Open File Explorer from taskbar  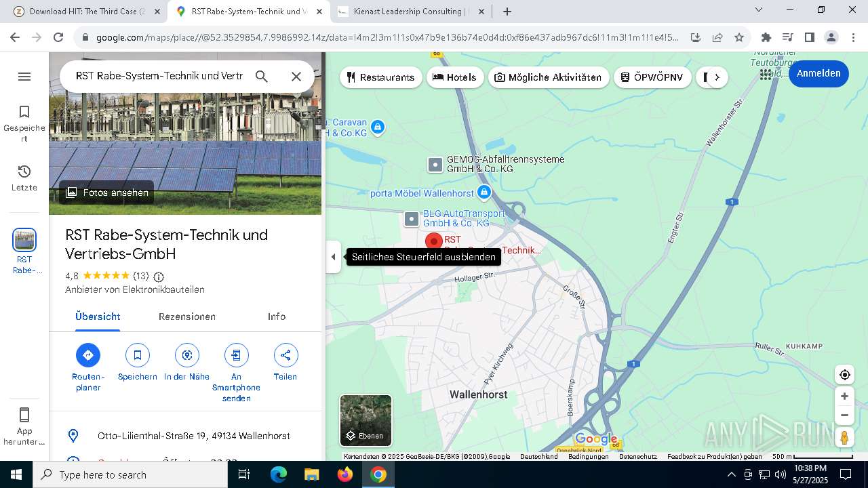[312, 474]
